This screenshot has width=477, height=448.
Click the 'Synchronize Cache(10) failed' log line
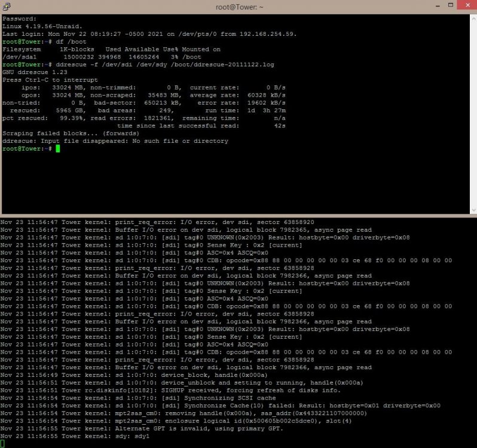(220, 406)
